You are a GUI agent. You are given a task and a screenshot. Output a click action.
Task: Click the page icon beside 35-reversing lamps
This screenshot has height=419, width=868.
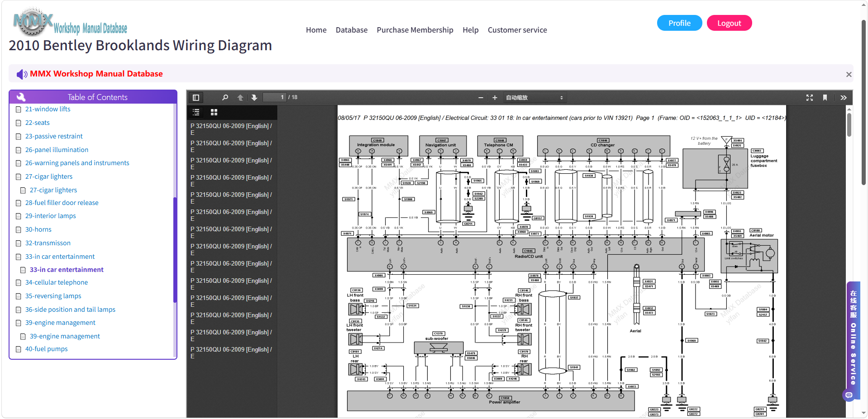coord(19,296)
